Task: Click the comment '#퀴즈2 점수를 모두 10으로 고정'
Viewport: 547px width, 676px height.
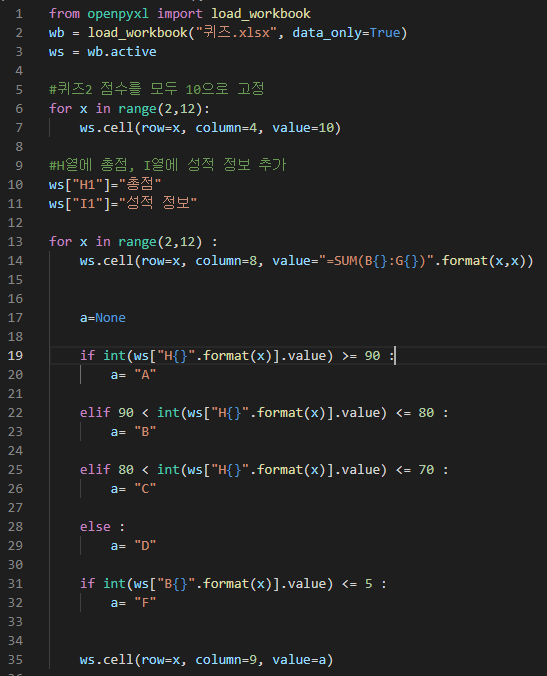Action: 156,89
